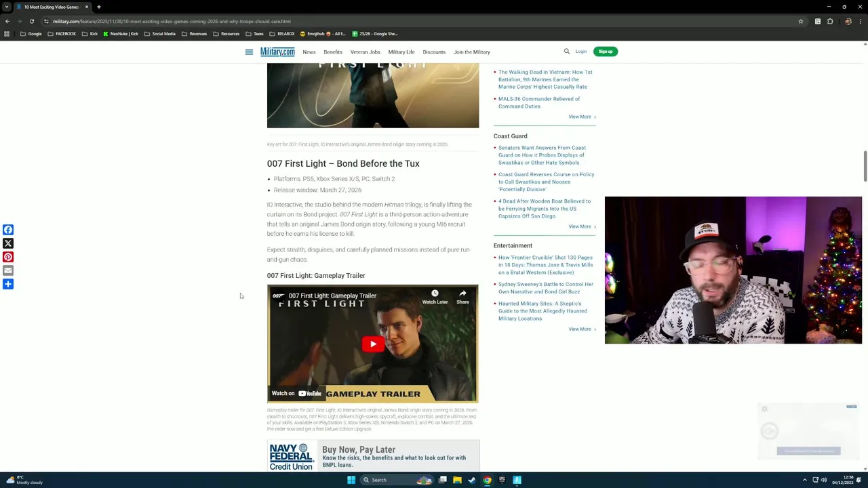
Task: Open Steam from the taskbar
Action: click(x=472, y=480)
